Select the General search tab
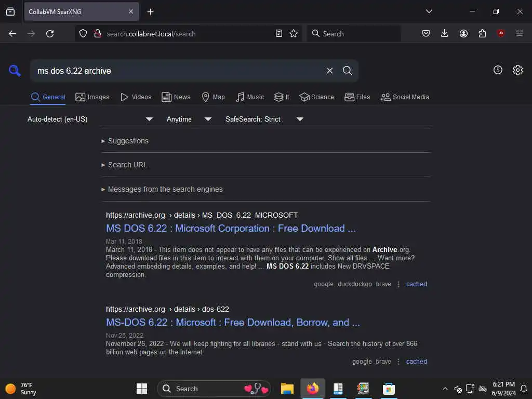532x399 pixels. coord(48,97)
